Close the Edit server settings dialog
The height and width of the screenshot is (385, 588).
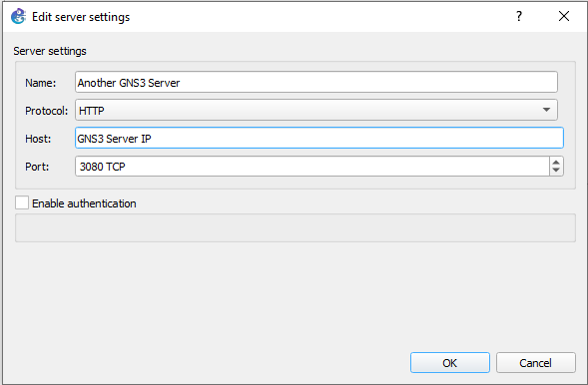point(564,16)
